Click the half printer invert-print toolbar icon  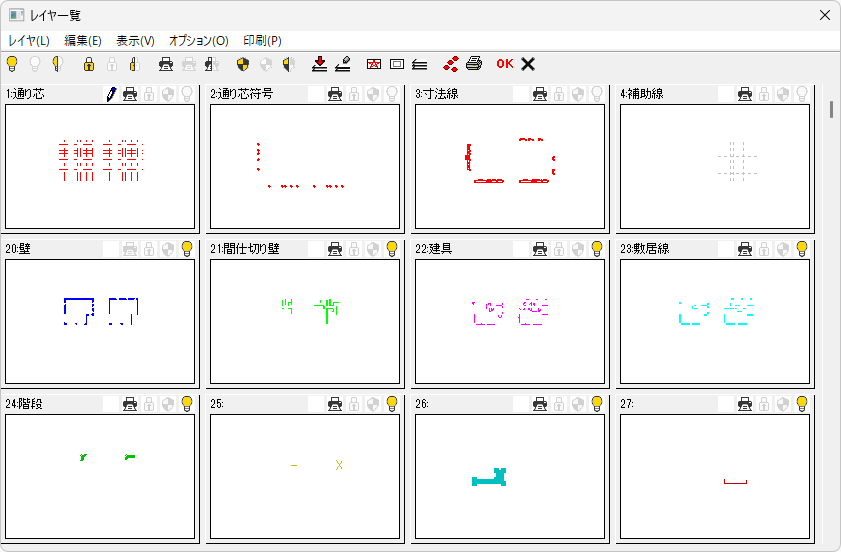pos(212,64)
